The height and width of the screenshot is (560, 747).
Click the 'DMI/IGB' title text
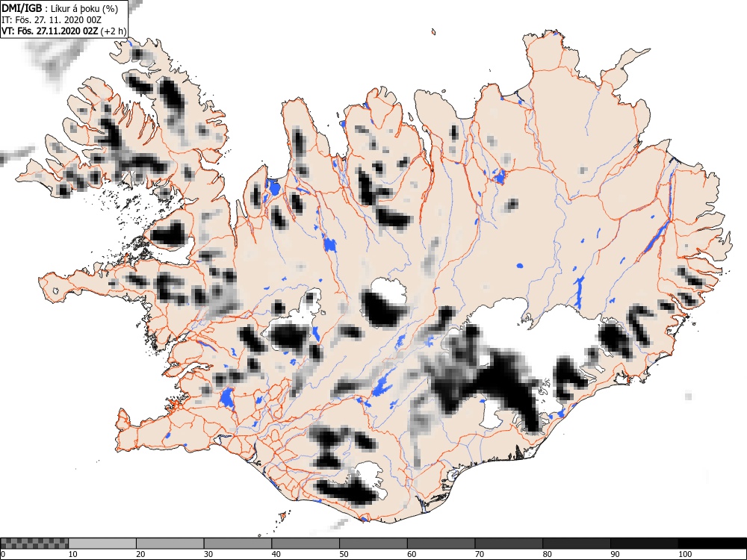tap(22, 8)
